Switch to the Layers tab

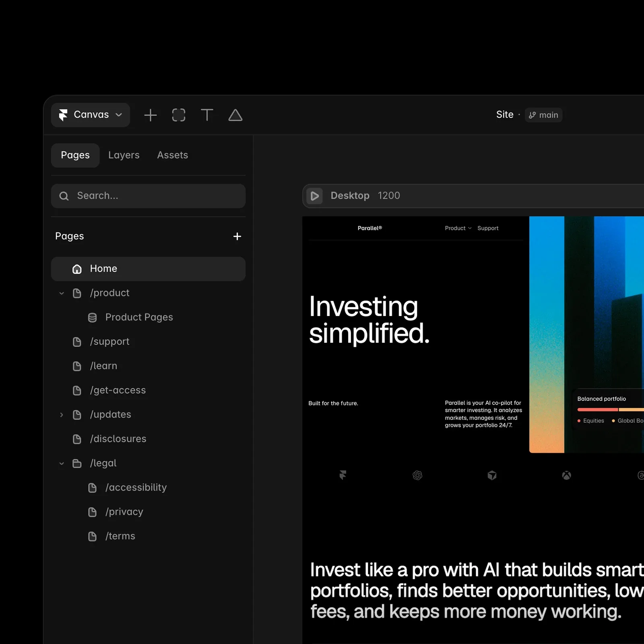[x=124, y=155]
